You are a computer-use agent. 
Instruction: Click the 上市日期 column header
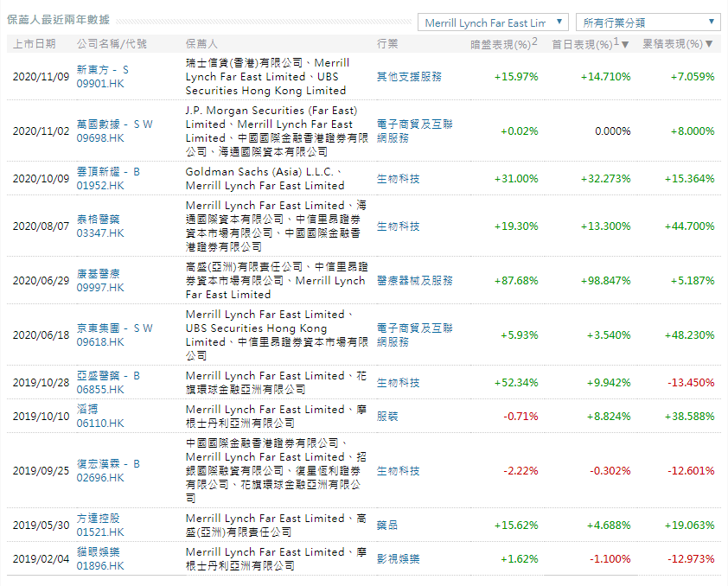point(34,43)
